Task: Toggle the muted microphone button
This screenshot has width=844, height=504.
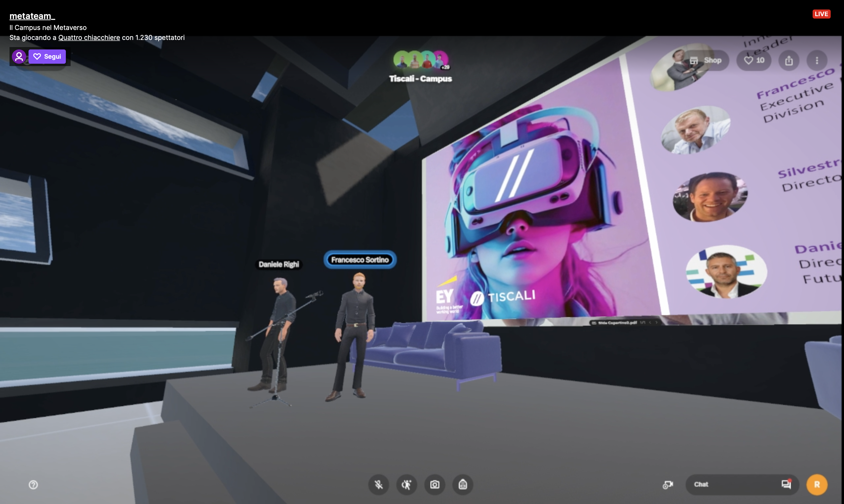Action: pyautogui.click(x=379, y=485)
